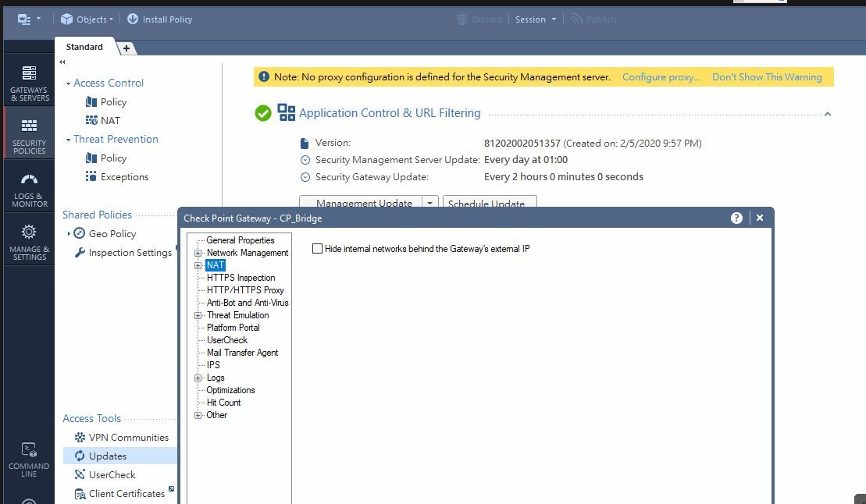
Task: Expand the Network Management tree node
Action: pos(198,253)
